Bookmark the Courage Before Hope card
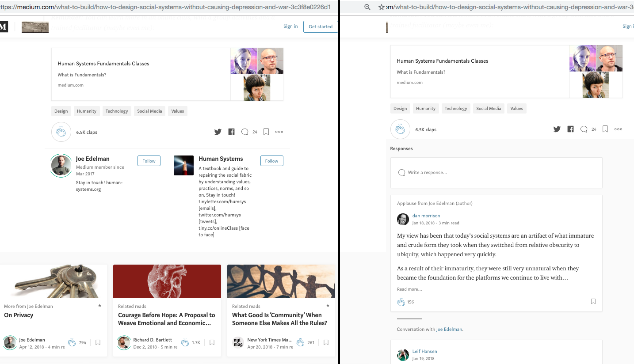634x364 pixels. click(x=212, y=342)
